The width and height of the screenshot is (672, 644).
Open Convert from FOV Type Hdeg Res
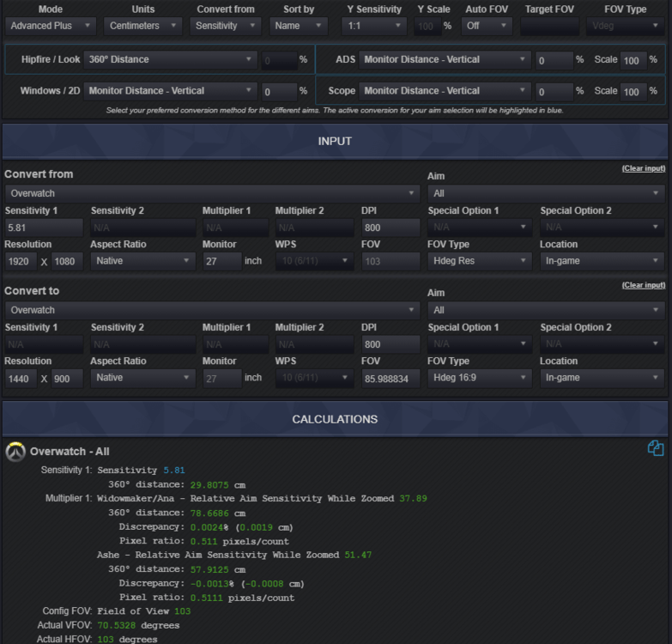tap(480, 261)
